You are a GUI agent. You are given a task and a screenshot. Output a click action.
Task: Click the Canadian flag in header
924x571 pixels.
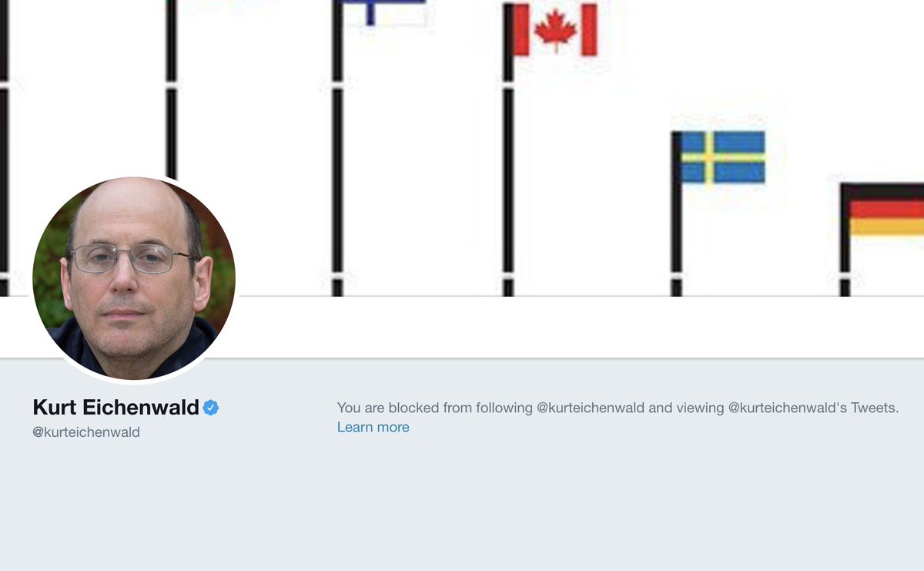coord(555,30)
